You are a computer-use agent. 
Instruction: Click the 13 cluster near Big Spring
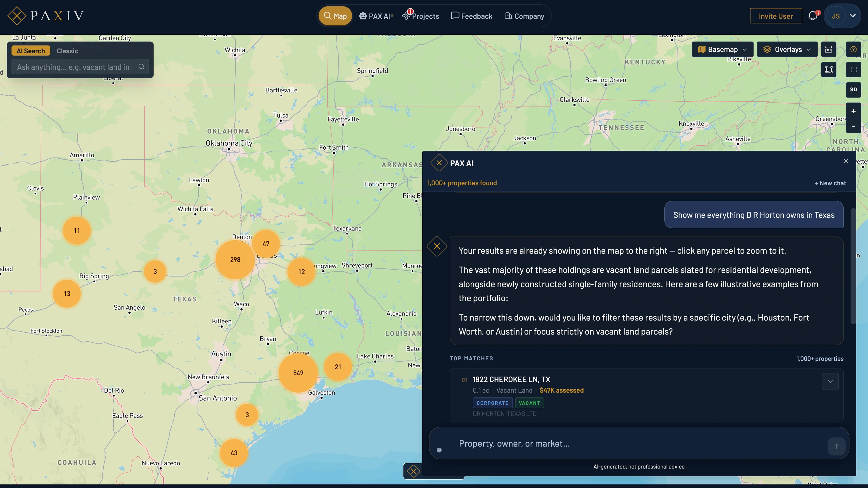(67, 294)
